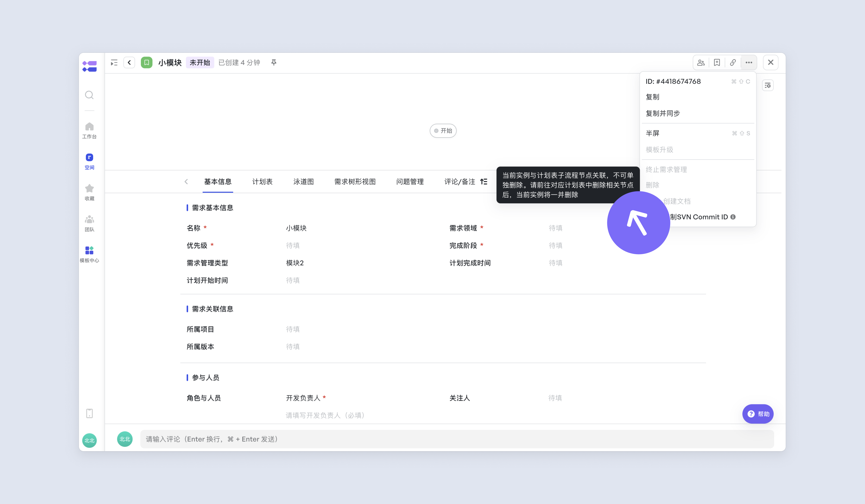Click the info icon next to SVN Commit ID

[733, 217]
